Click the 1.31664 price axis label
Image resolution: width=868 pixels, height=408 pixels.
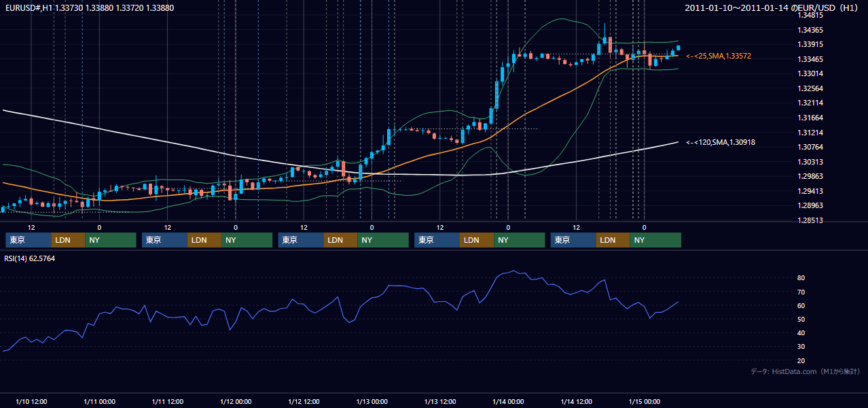pyautogui.click(x=810, y=118)
